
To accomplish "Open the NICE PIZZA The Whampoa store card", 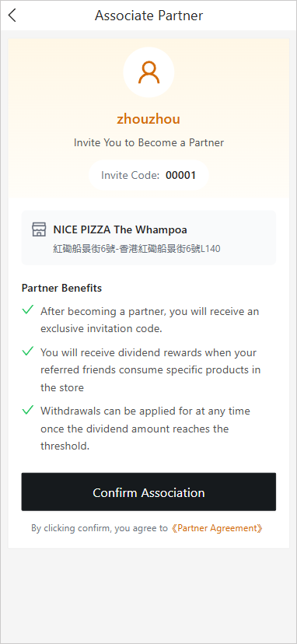I will point(148,238).
